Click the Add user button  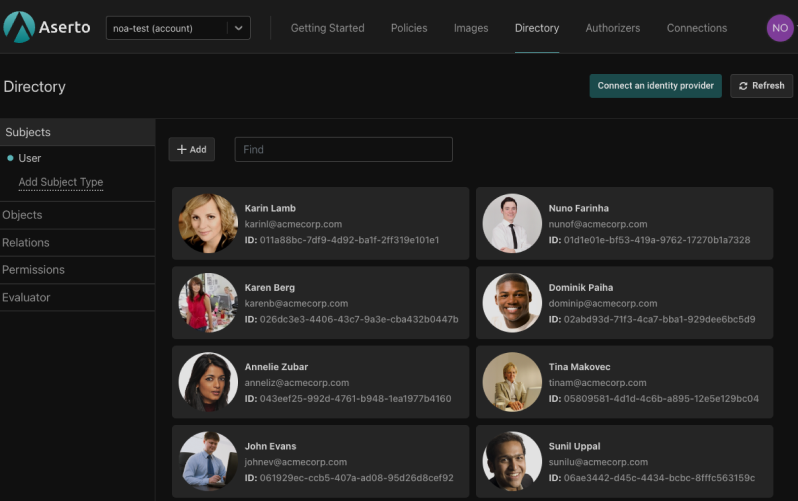point(191,149)
